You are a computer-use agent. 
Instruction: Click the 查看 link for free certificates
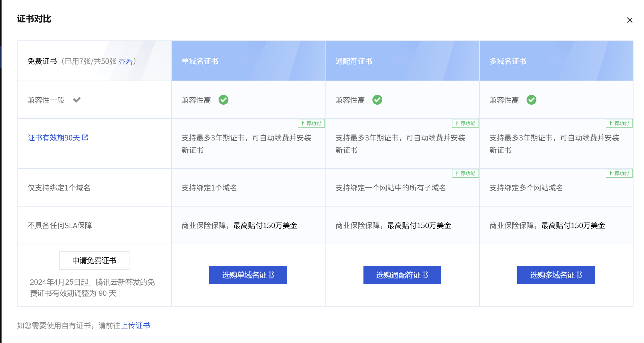click(x=125, y=62)
